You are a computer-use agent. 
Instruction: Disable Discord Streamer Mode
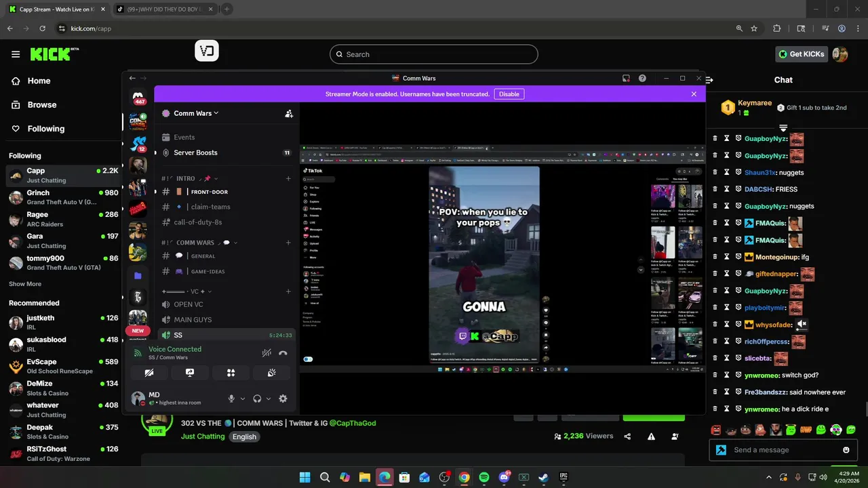pos(509,94)
